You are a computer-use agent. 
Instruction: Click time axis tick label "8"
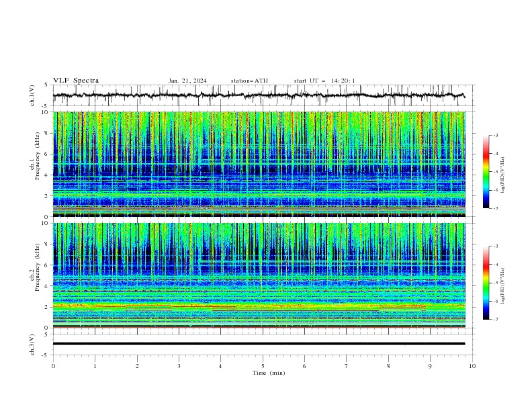(x=388, y=366)
